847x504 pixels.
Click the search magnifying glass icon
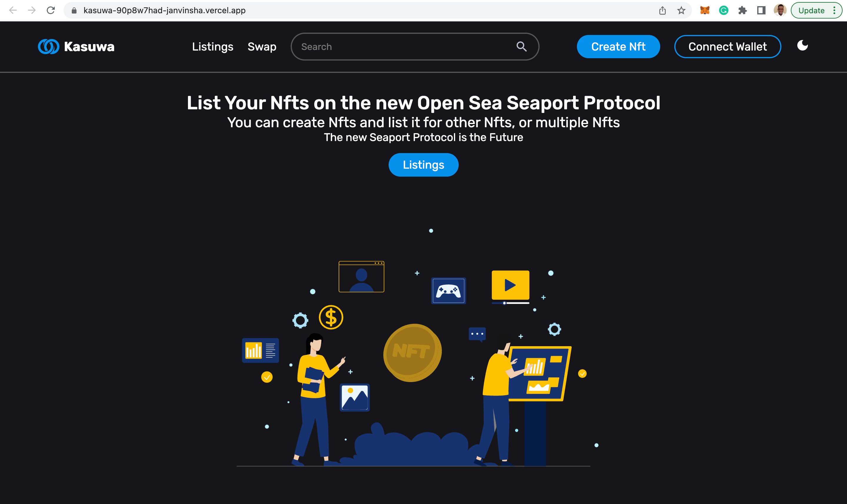click(x=521, y=46)
